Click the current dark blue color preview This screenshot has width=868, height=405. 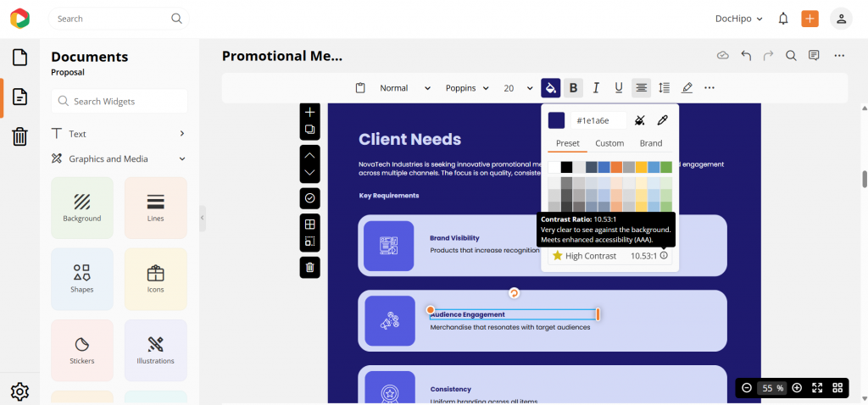point(556,120)
